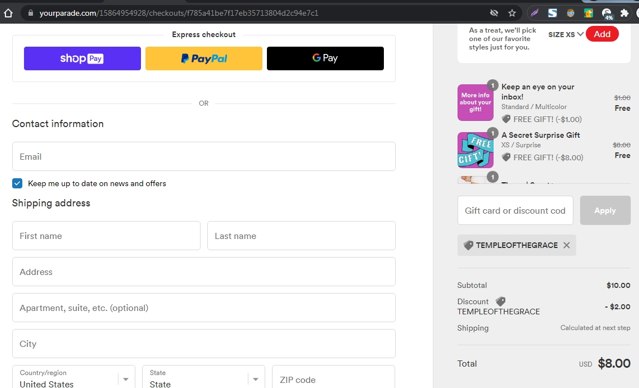Click the FREE GIFT! (-$8.00) tag icon
The image size is (639, 388).
click(x=506, y=157)
